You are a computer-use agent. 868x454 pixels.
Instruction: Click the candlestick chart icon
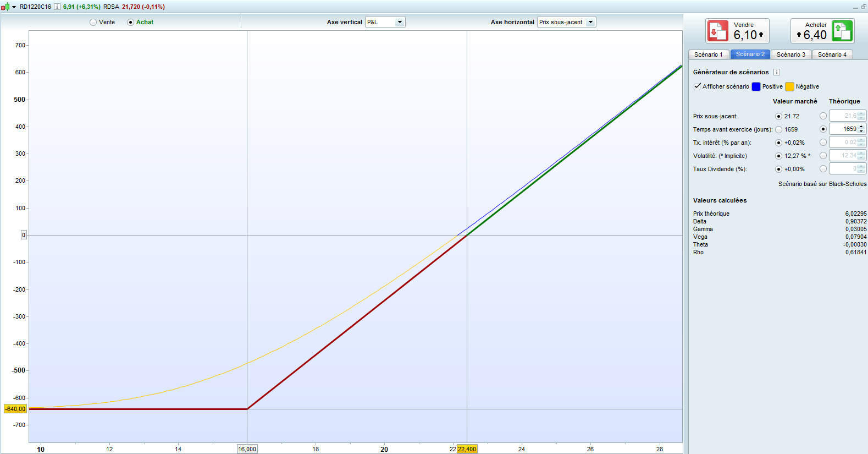5,7
